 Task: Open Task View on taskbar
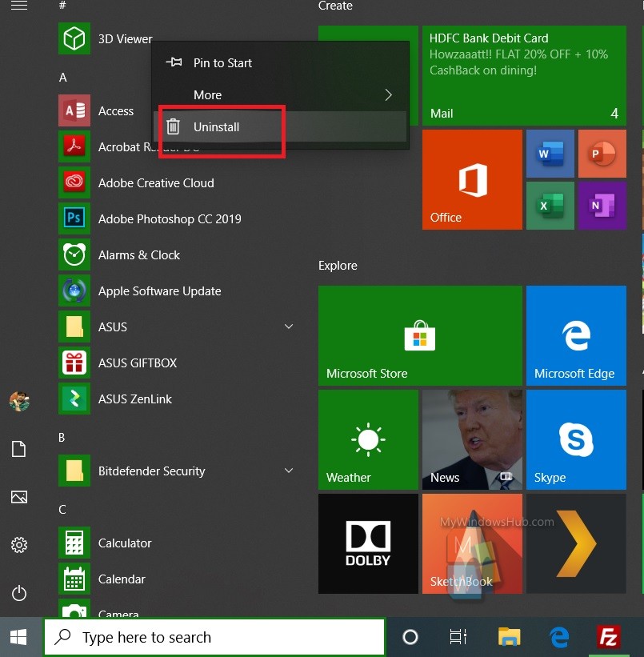point(458,637)
